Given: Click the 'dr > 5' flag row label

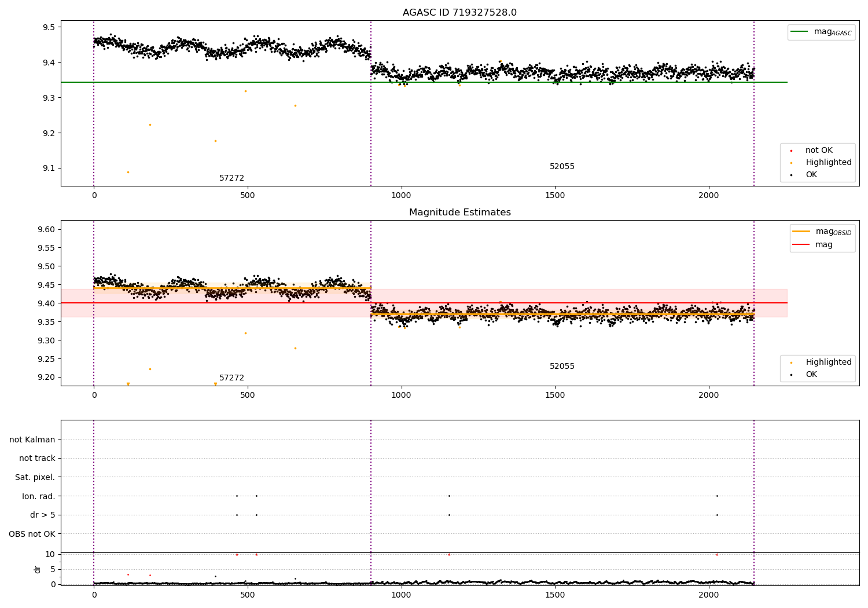Looking at the screenshot, I should tap(43, 515).
